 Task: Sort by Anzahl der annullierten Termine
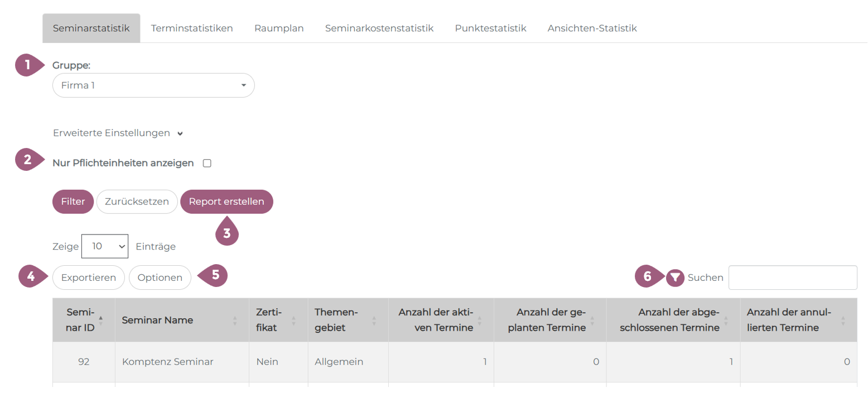click(x=843, y=321)
